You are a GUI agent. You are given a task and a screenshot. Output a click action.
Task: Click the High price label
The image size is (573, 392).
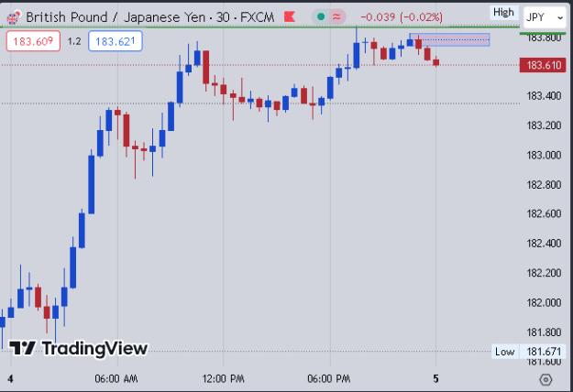(x=503, y=13)
